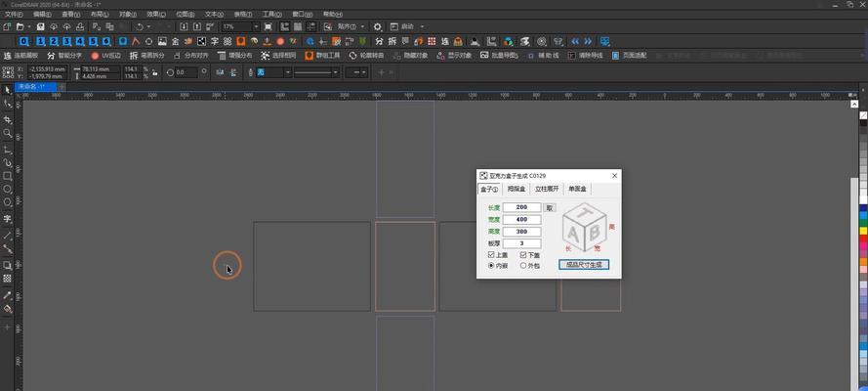
Task: Open the 对象 menu
Action: [128, 14]
